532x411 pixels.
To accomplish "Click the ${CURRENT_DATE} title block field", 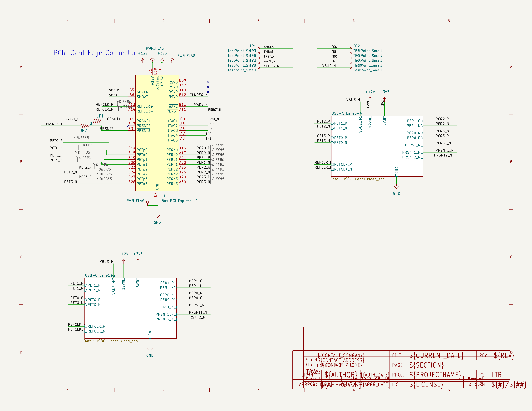I will pyautogui.click(x=436, y=356).
